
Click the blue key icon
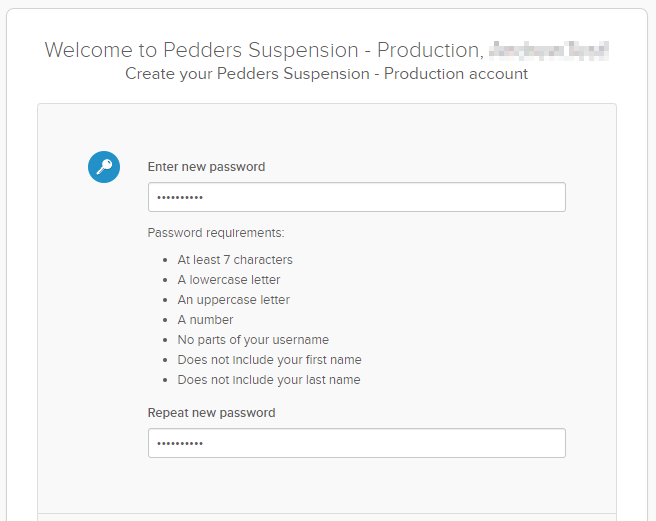(104, 168)
